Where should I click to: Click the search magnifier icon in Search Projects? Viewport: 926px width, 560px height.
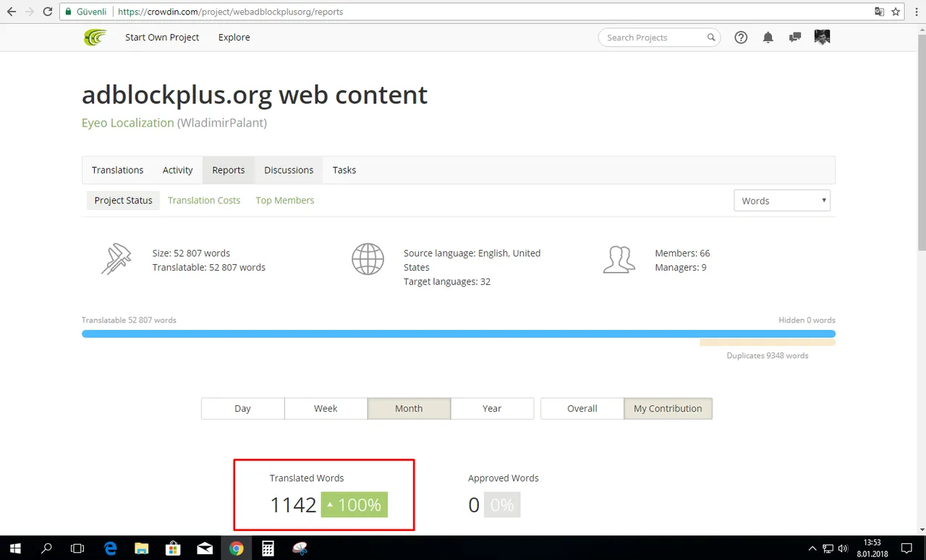pyautogui.click(x=711, y=38)
